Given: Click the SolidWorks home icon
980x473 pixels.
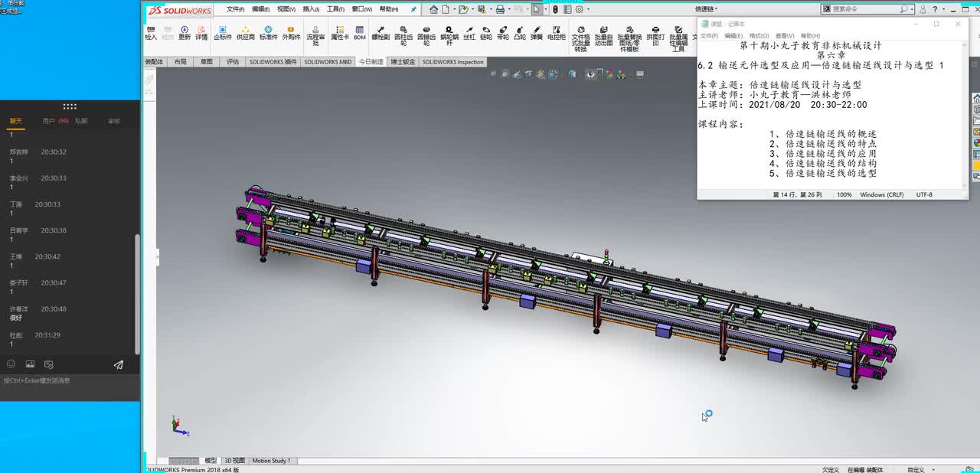Looking at the screenshot, I should coord(434,9).
